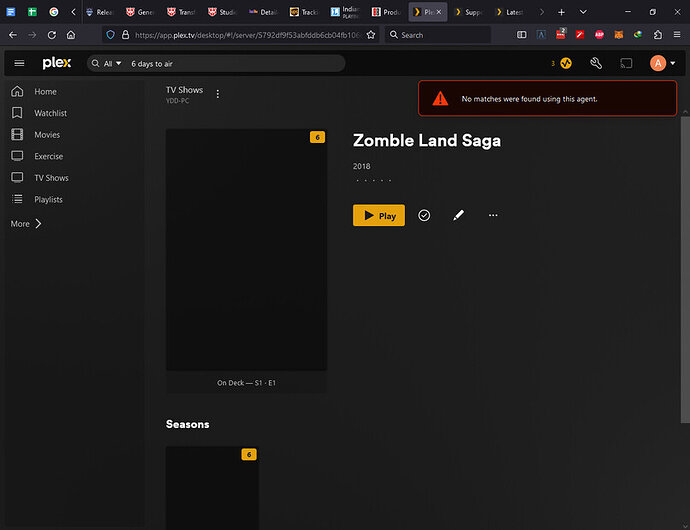Expand More in sidebar

click(x=26, y=224)
